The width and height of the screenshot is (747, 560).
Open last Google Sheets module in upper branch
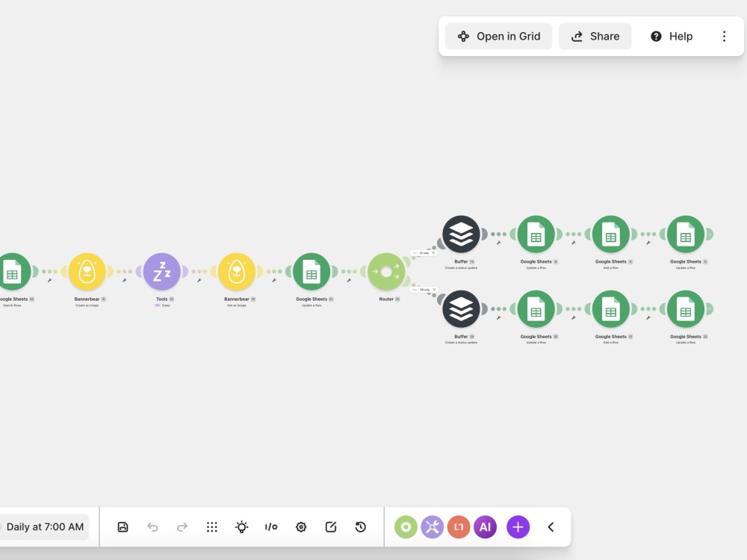coord(686,234)
